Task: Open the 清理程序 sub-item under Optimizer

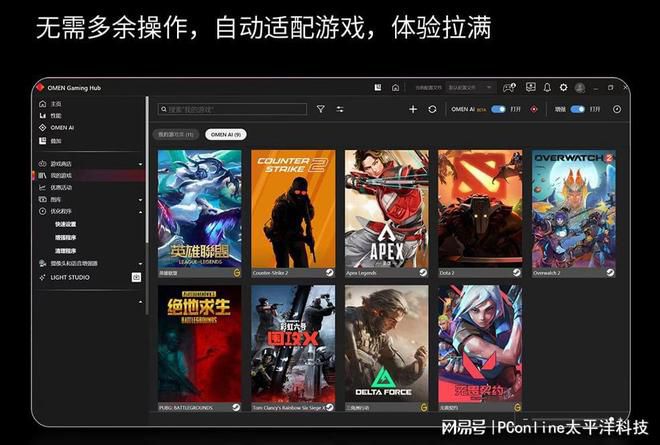Action: coord(66,250)
